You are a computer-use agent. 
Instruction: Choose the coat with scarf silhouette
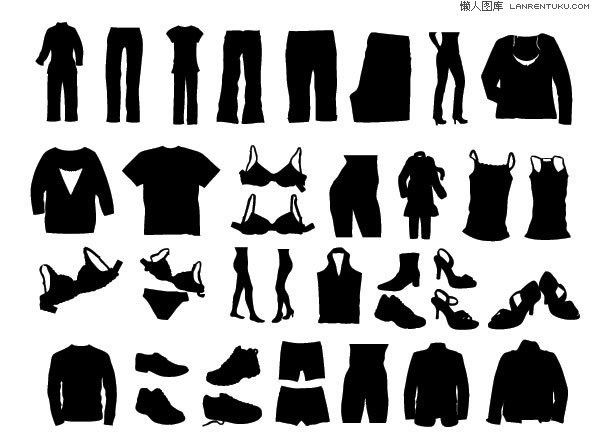pos(422,194)
